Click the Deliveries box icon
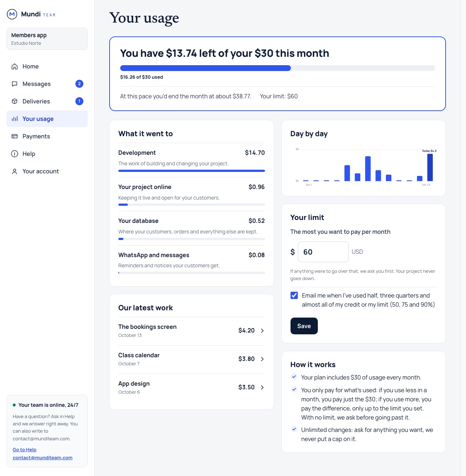This screenshot has width=466, height=476. point(15,101)
